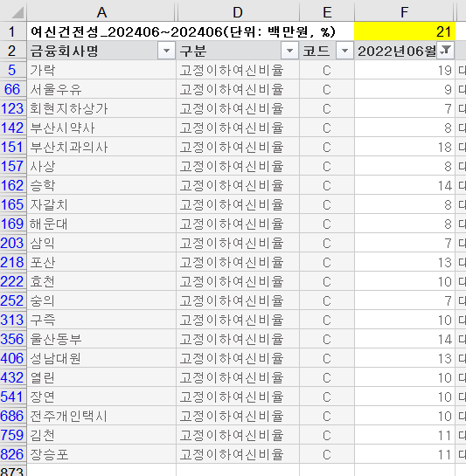
Task: Select row header 222
Action: (13, 281)
